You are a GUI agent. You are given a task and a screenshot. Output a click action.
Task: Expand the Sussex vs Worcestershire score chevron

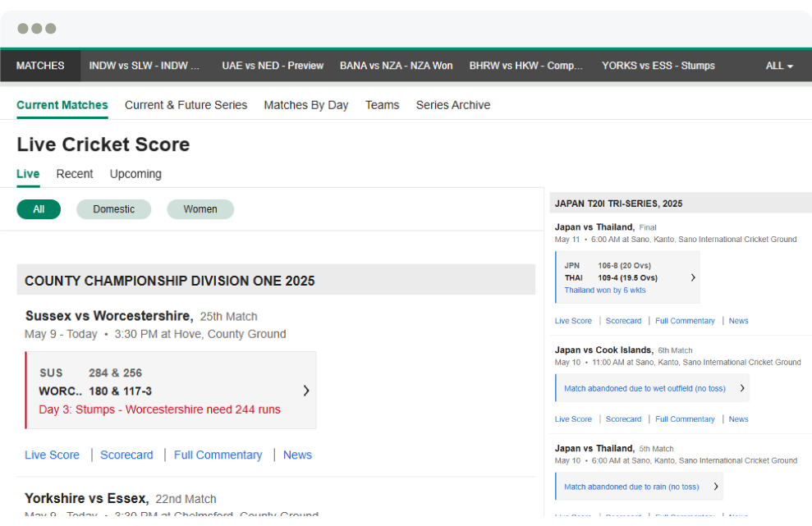click(306, 391)
